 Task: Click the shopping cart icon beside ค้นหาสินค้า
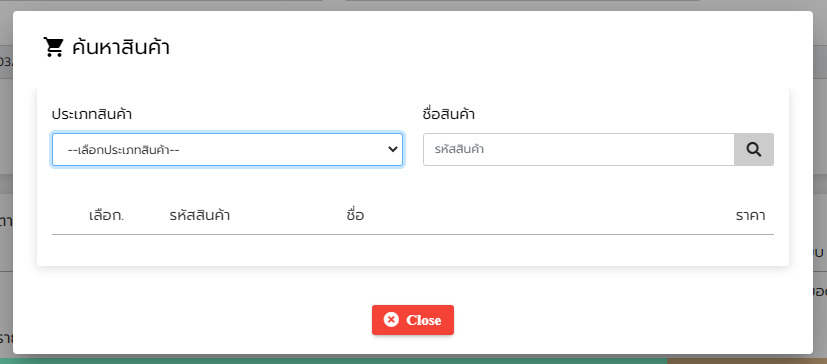pyautogui.click(x=53, y=47)
